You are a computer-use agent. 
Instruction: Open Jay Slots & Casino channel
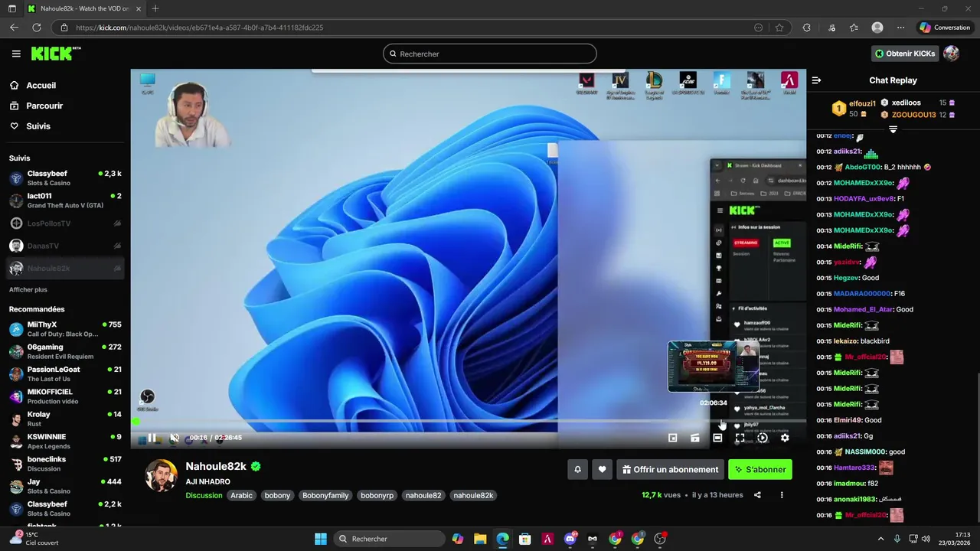(x=65, y=486)
